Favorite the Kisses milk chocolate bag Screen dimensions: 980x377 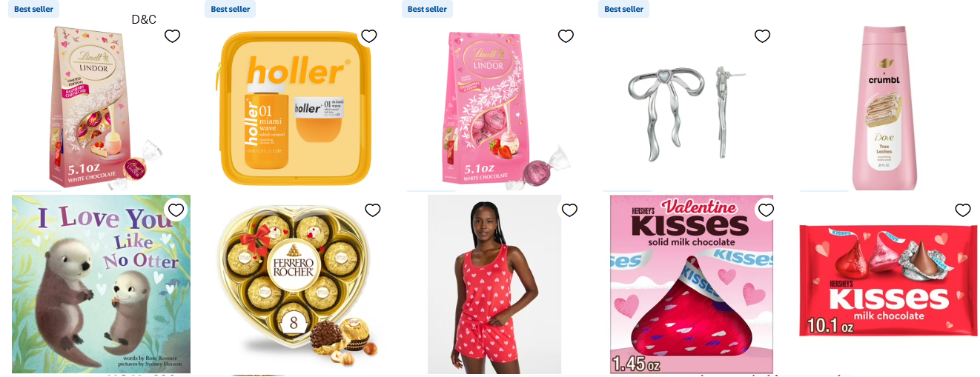(963, 210)
